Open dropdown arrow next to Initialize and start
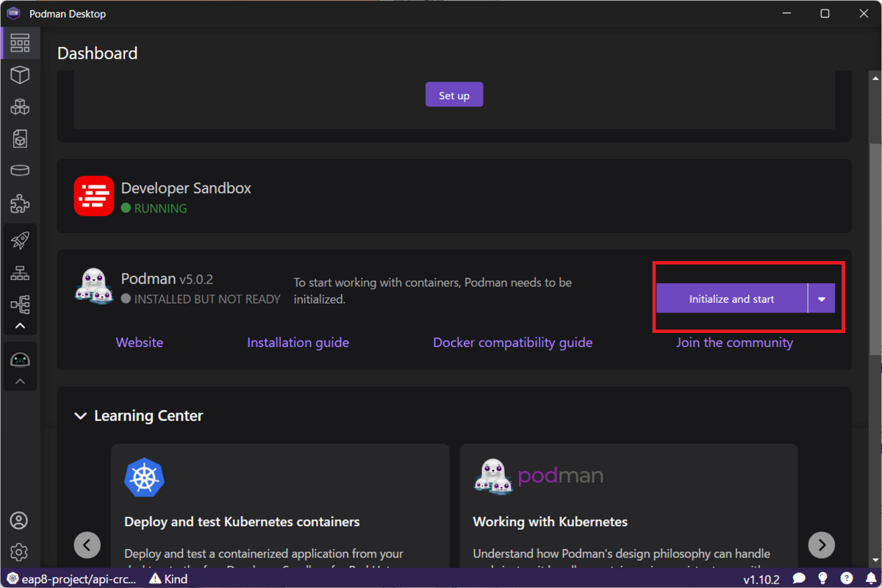The height and width of the screenshot is (588, 882). coord(822,298)
